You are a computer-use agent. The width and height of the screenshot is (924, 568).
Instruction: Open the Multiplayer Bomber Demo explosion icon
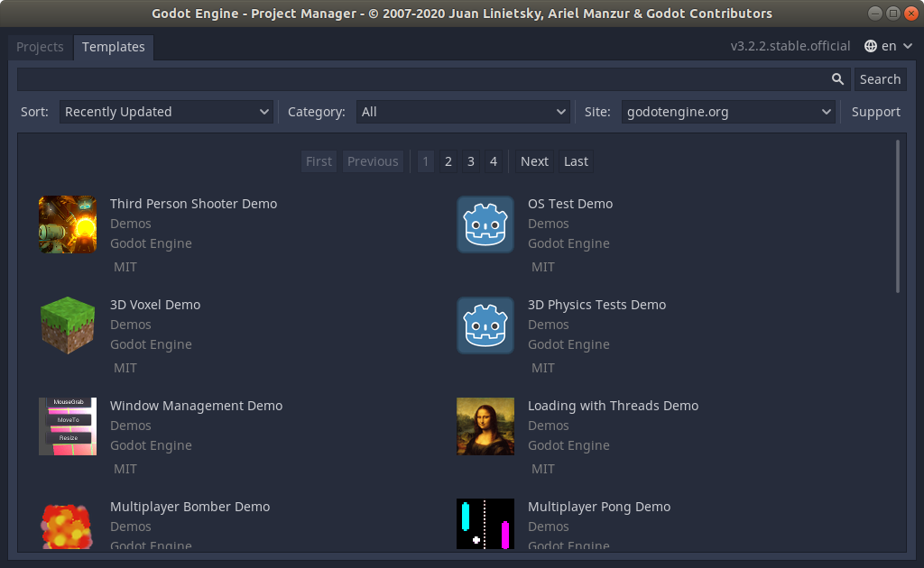pos(68,525)
